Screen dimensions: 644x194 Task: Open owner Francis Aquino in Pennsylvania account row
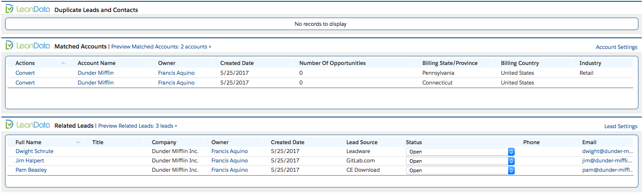pyautogui.click(x=176, y=73)
